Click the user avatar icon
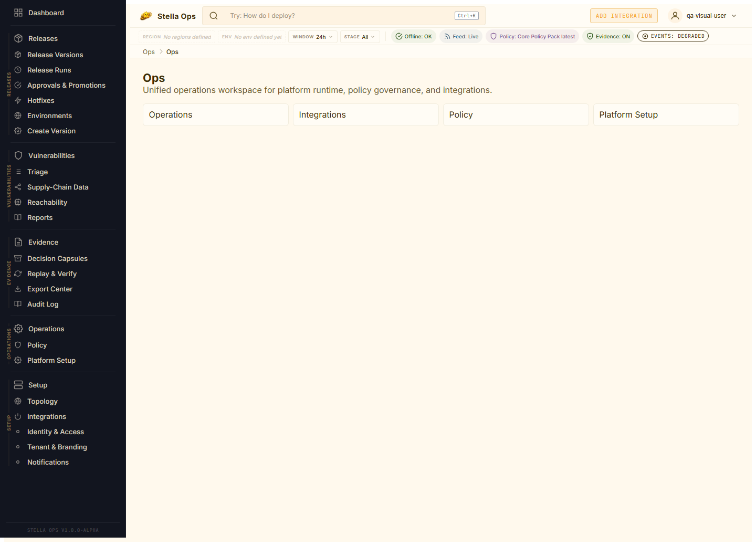The width and height of the screenshot is (756, 546). point(675,16)
